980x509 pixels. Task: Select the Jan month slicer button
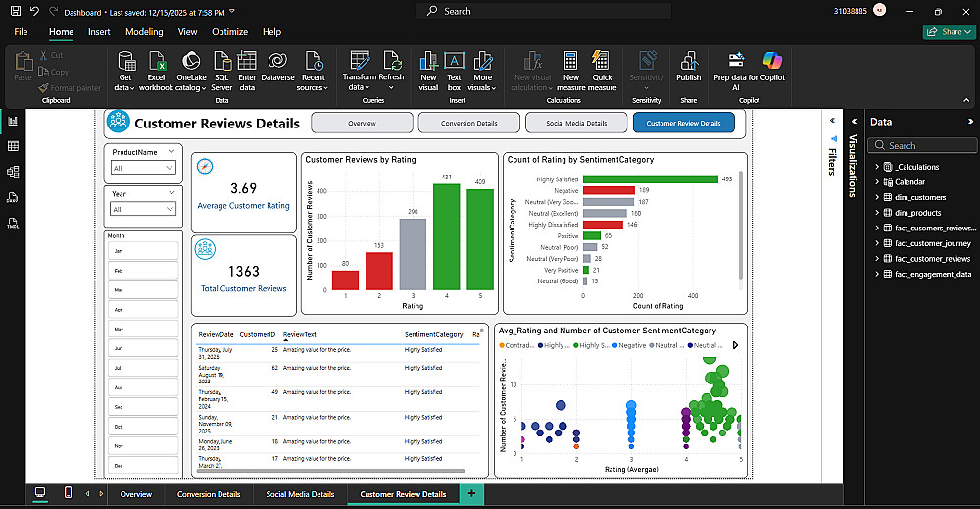click(x=143, y=251)
